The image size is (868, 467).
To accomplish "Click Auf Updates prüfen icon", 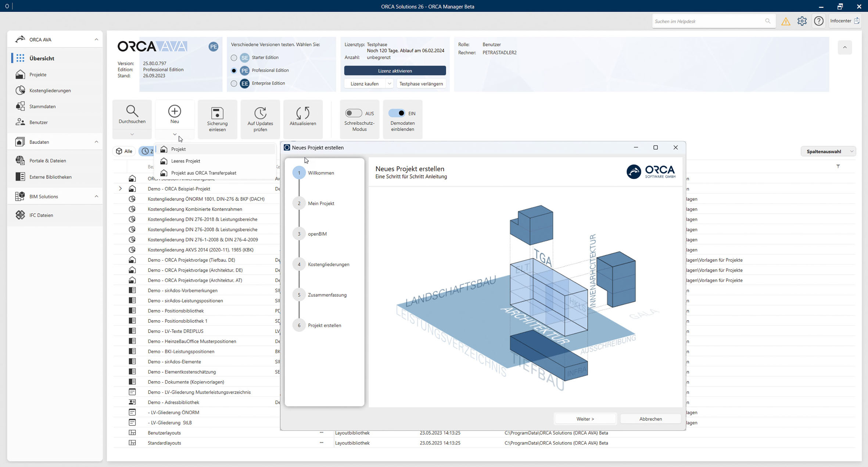I will point(260,113).
